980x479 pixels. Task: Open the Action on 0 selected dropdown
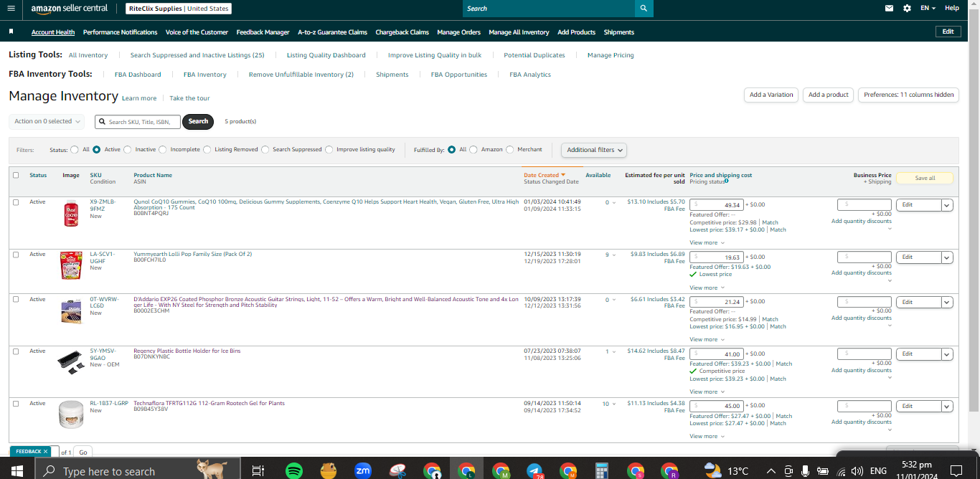click(47, 121)
